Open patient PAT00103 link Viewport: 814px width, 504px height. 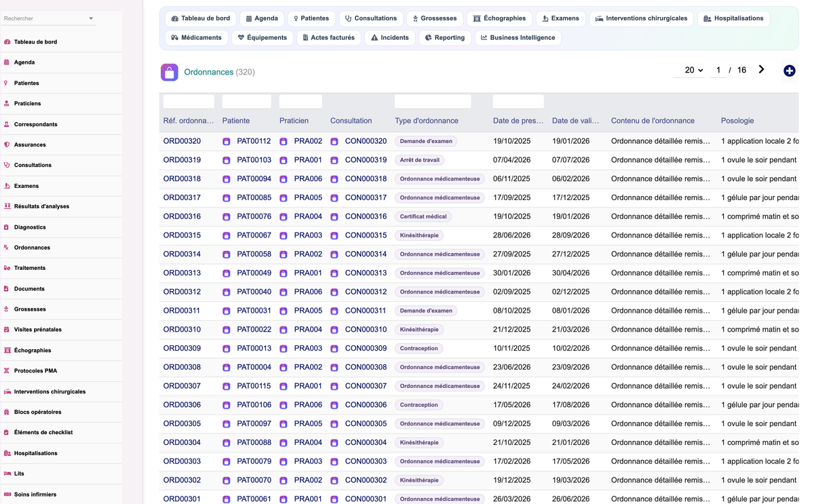pyautogui.click(x=254, y=160)
